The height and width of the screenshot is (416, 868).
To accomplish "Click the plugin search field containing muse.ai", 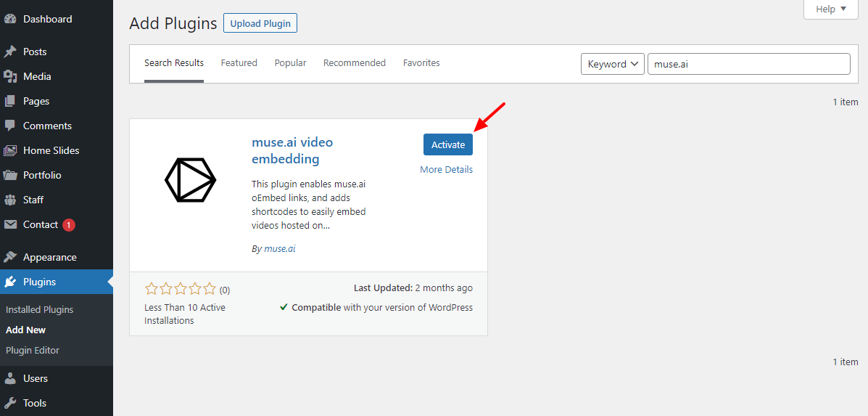I will coord(749,64).
